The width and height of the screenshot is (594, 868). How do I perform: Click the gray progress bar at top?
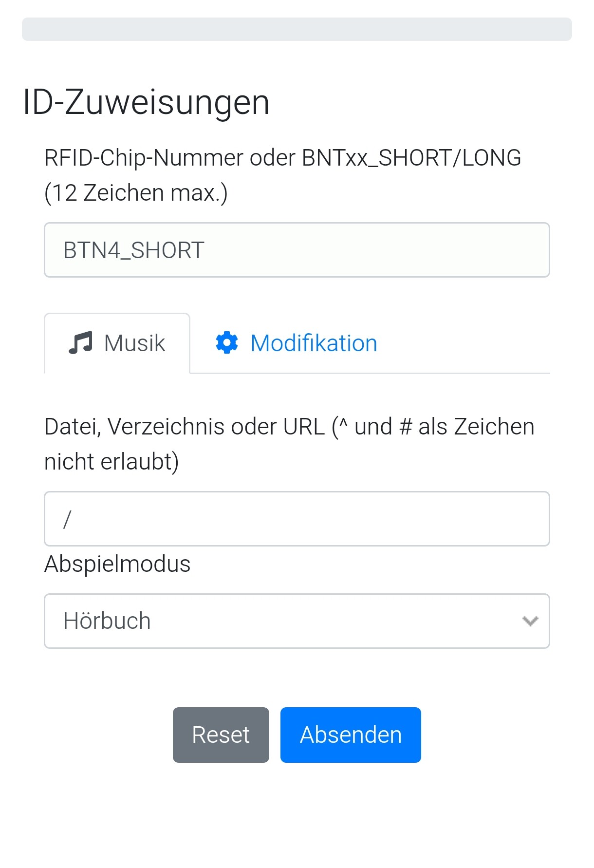click(297, 29)
